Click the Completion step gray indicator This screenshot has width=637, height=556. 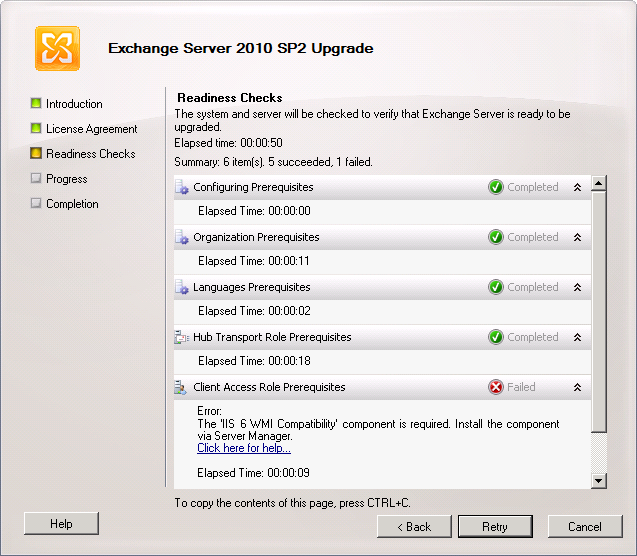tap(36, 203)
